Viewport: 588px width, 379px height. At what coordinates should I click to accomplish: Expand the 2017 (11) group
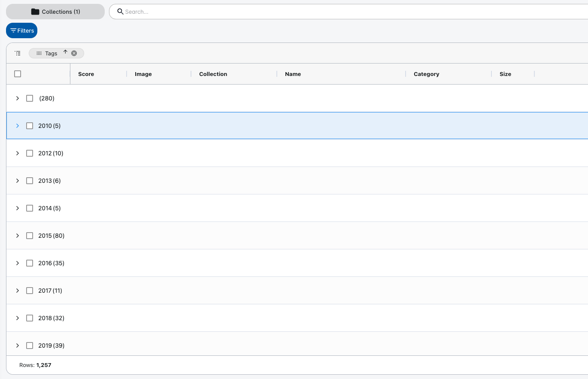pyautogui.click(x=18, y=291)
